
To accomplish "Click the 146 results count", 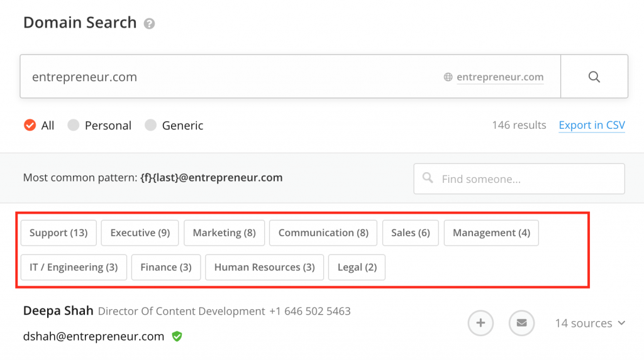I will 519,125.
